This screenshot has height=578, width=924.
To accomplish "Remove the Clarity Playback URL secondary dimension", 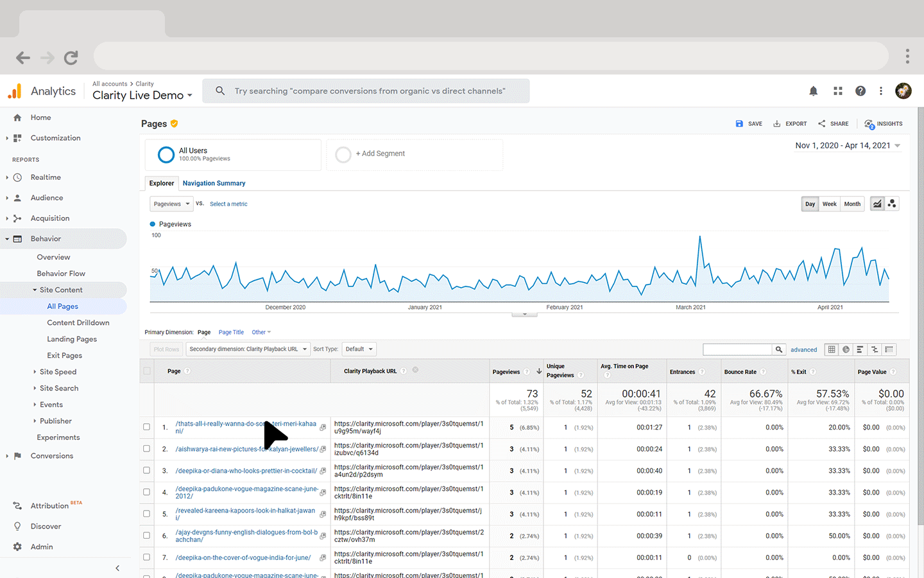I will point(415,370).
